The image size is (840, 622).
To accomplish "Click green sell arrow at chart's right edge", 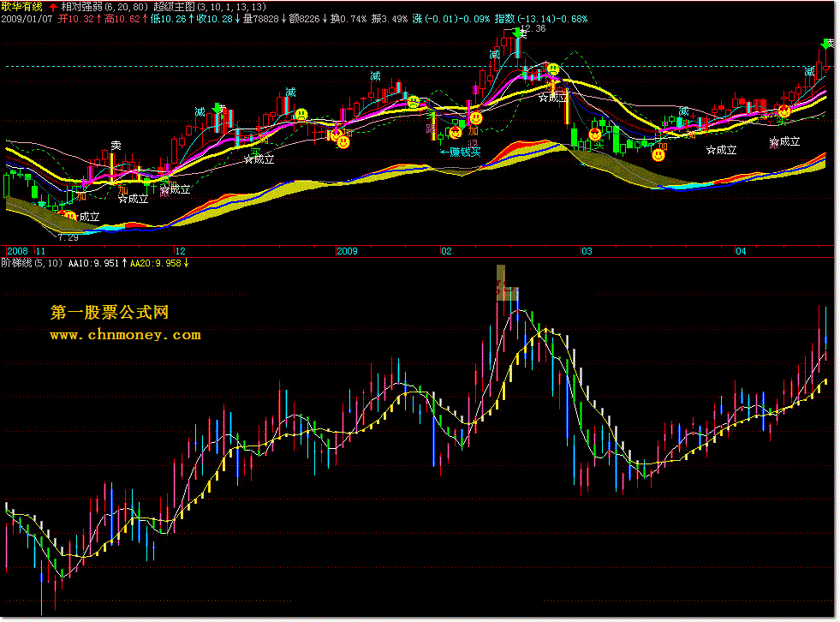I will 825,44.
